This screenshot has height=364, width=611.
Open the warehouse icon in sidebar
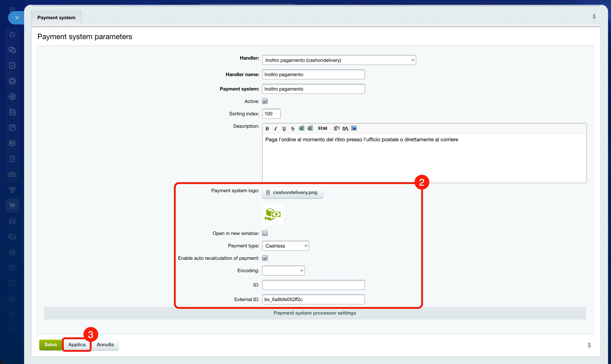[12, 221]
